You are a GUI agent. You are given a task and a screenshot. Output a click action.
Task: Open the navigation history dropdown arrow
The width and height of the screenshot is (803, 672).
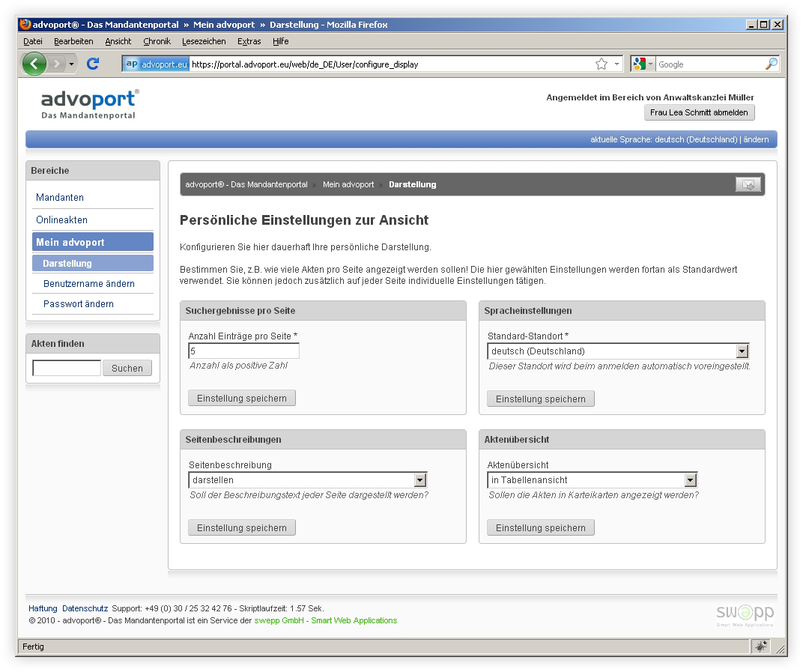[x=71, y=64]
